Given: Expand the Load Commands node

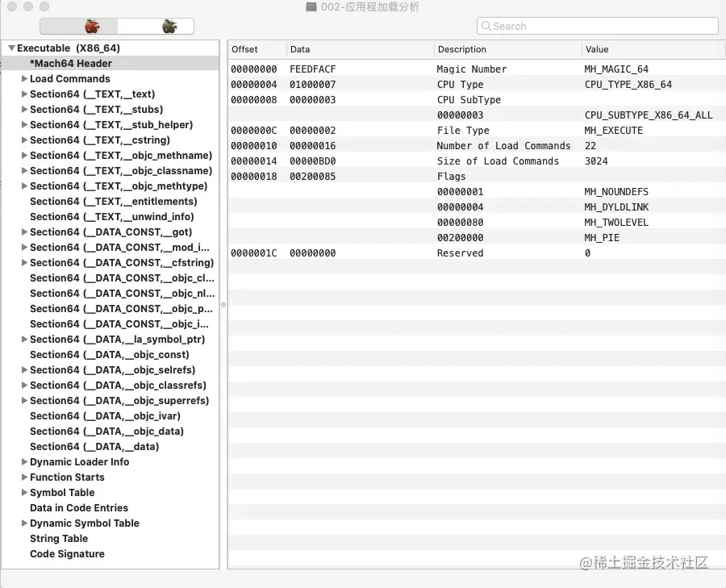Looking at the screenshot, I should click(x=24, y=79).
